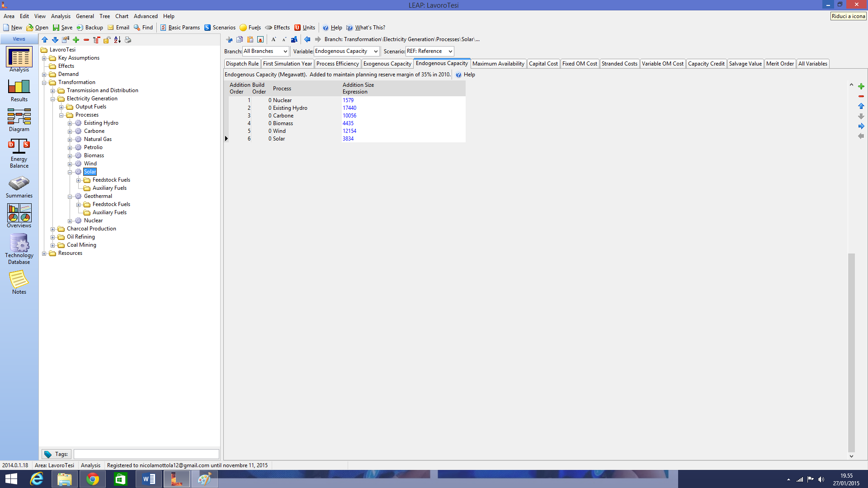The image size is (868, 488).
Task: Click the Backup toolbar button
Action: click(90, 28)
